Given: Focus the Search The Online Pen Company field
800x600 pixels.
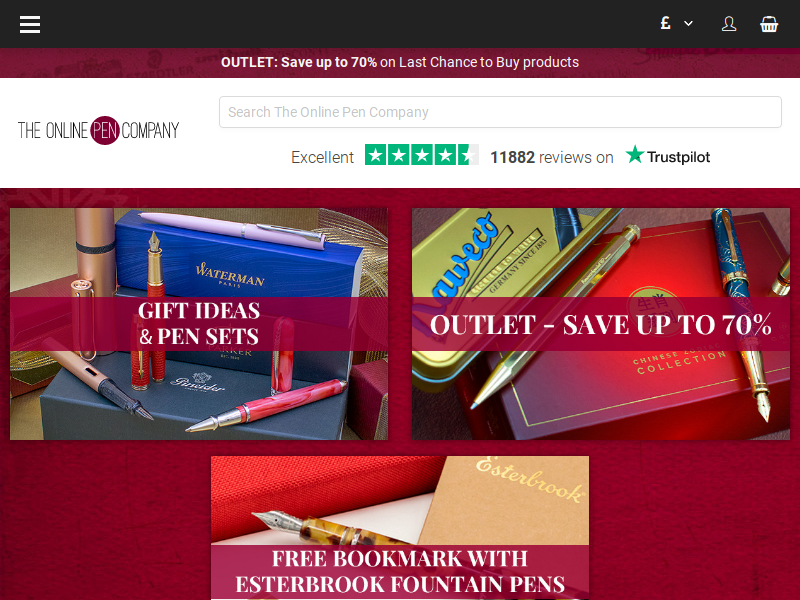Looking at the screenshot, I should 500,112.
